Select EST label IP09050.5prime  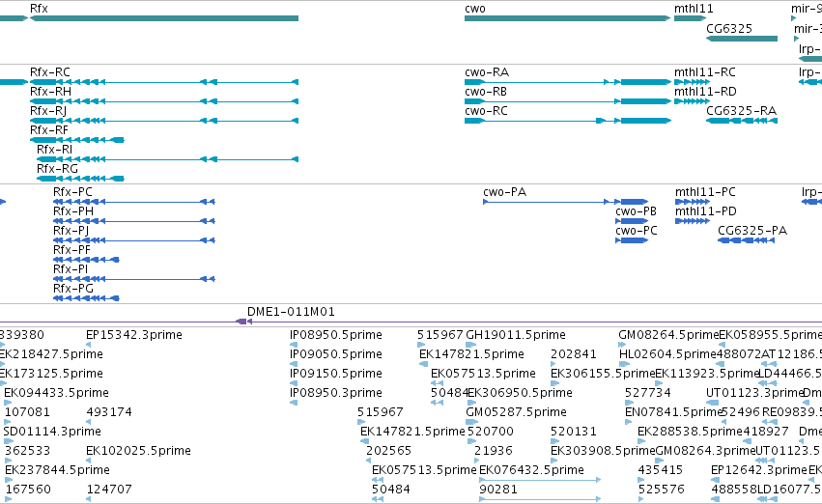pos(336,354)
